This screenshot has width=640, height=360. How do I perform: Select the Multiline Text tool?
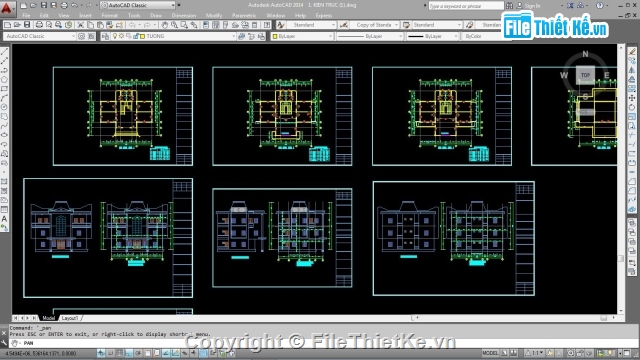[x=4, y=219]
